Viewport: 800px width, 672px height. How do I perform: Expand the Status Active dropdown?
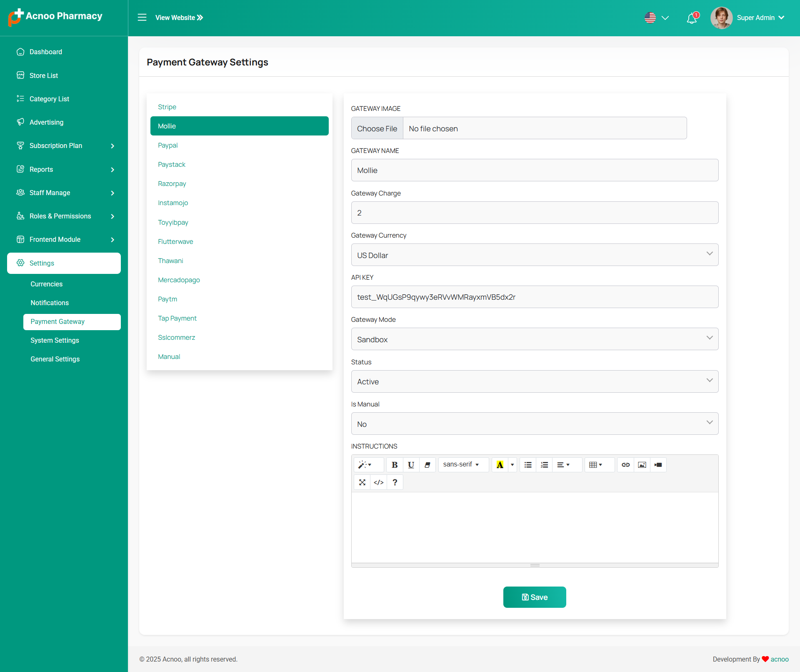[535, 382]
